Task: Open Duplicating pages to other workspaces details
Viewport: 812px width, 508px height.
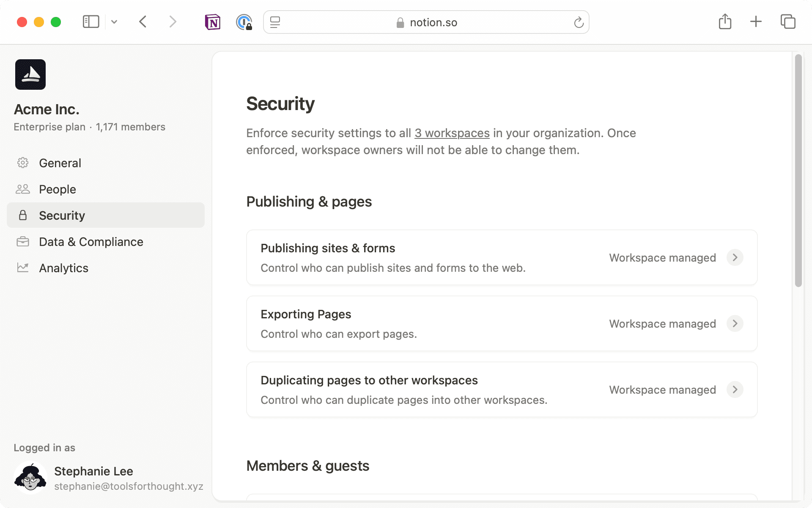Action: (x=735, y=389)
